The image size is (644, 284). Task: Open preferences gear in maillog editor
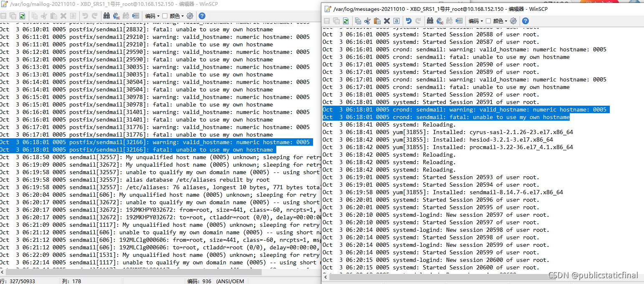190,16
